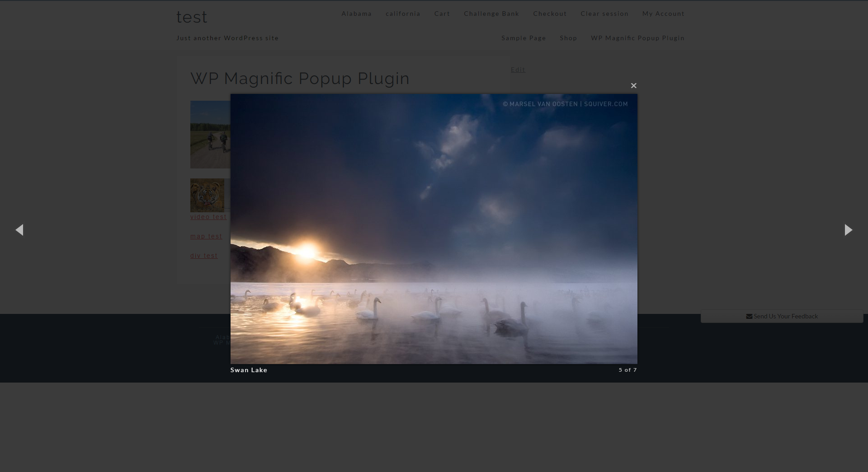Open My Account page

pos(663,14)
